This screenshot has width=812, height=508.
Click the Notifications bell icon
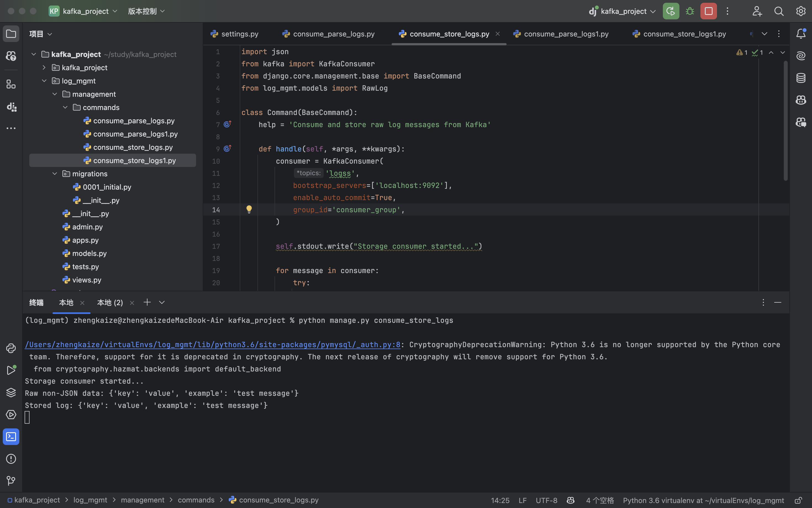coord(801,34)
